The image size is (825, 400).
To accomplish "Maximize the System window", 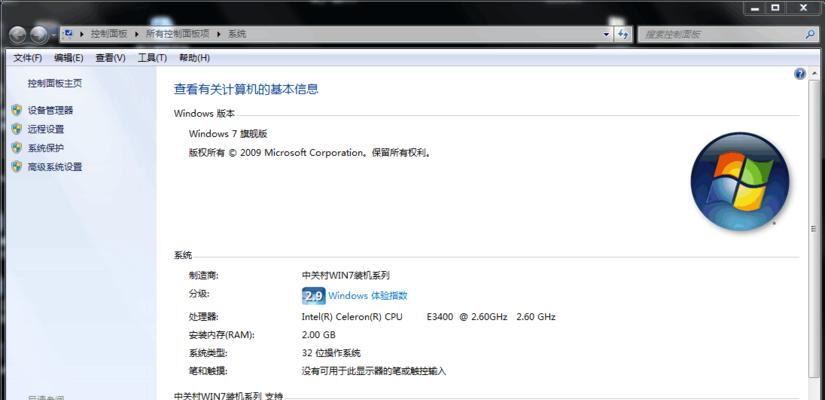I will pyautogui.click(x=776, y=8).
